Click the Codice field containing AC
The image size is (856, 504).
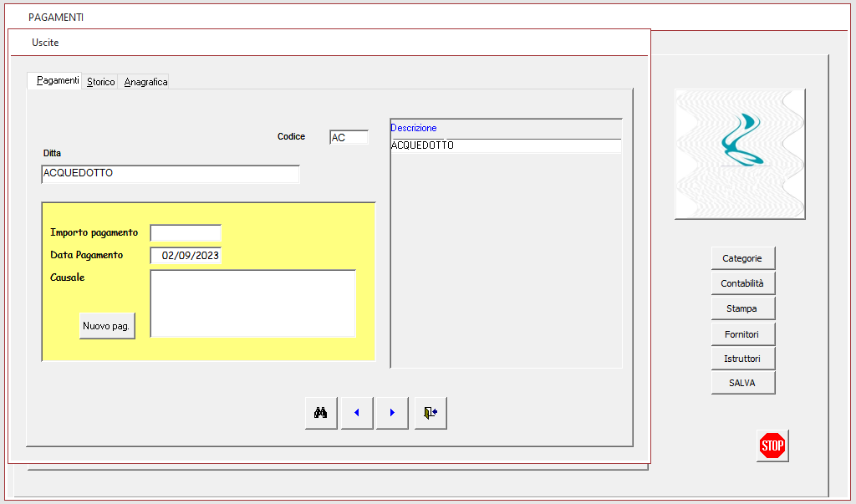349,138
